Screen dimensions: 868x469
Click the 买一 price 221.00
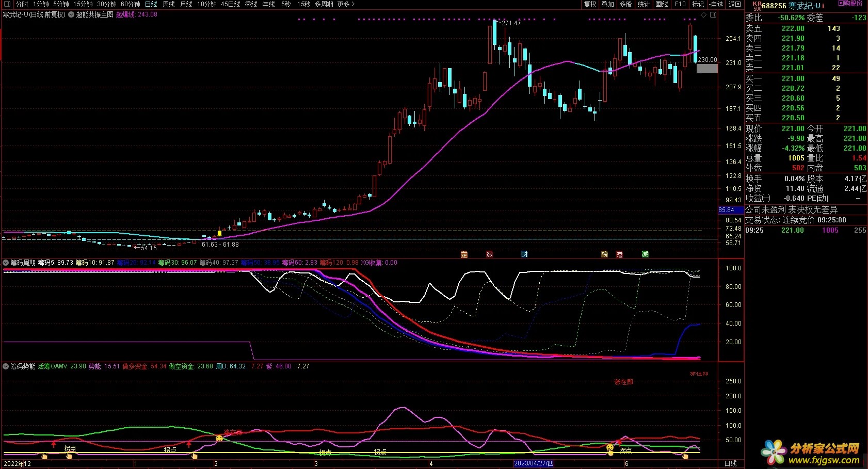pos(793,78)
